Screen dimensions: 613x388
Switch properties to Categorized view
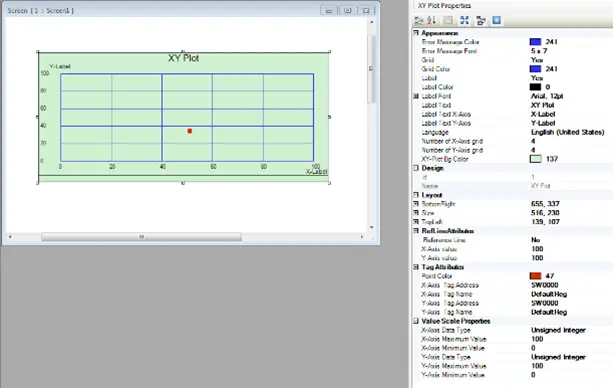click(419, 20)
